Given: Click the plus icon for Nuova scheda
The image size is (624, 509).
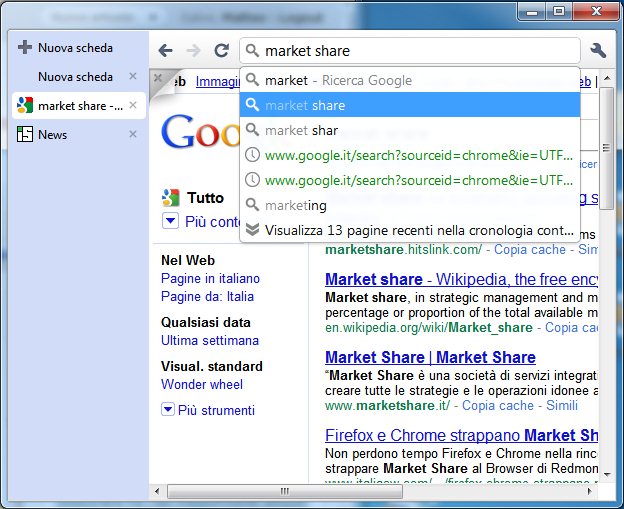Looking at the screenshot, I should point(25,47).
